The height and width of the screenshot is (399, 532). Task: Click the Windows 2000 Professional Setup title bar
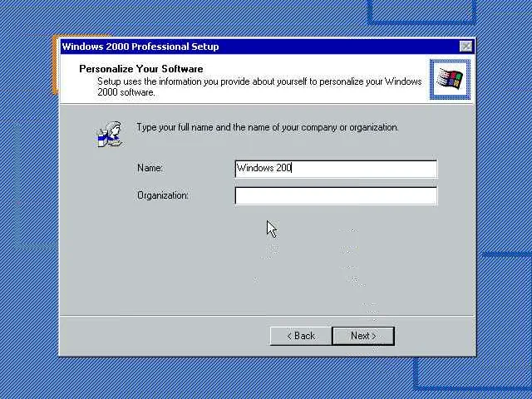[x=259, y=47]
